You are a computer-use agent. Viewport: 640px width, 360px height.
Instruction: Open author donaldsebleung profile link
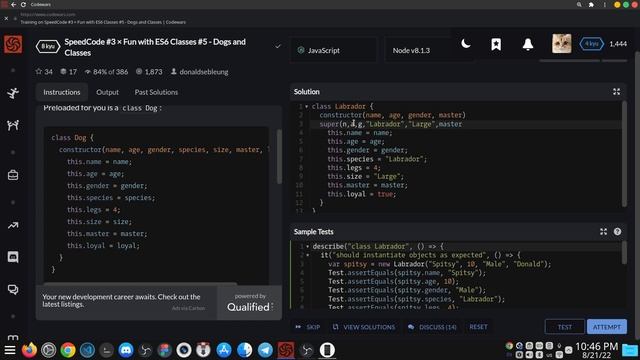(204, 72)
